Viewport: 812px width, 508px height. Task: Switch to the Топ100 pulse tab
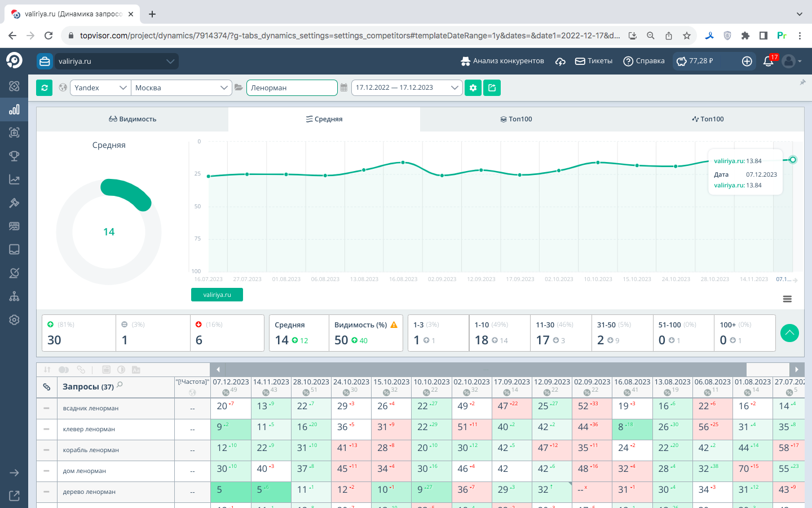(708, 119)
